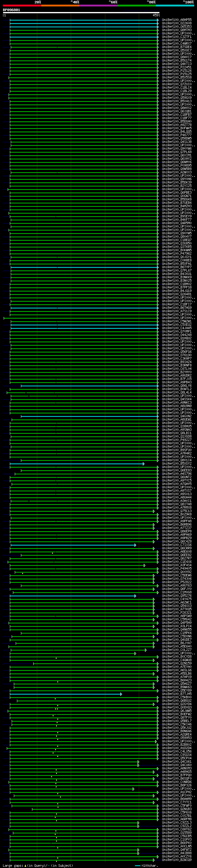The height and width of the screenshot is (868, 197).
Task: Select the UniRef100_B5X5S8 label
Action: pyautogui.click(x=177, y=78)
